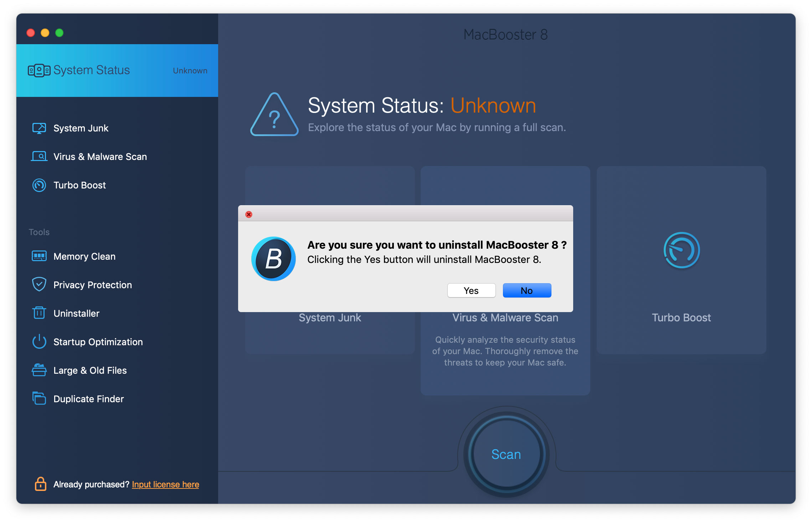Confirm uninstall by clicking Yes
Viewport: 812px width, 523px height.
[x=471, y=290]
